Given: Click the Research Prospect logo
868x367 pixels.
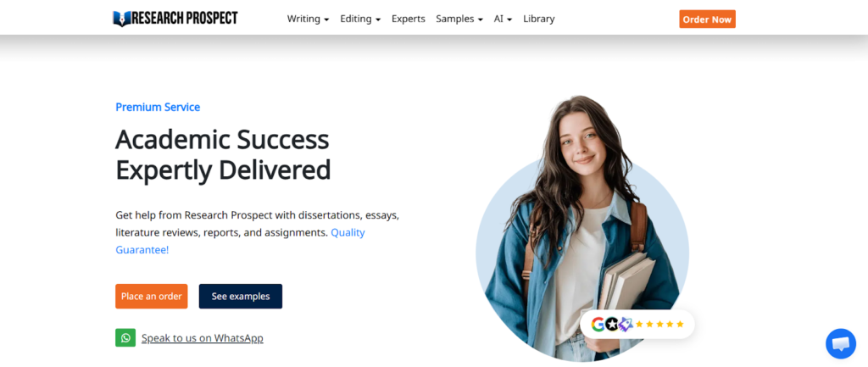Looking at the screenshot, I should [175, 19].
